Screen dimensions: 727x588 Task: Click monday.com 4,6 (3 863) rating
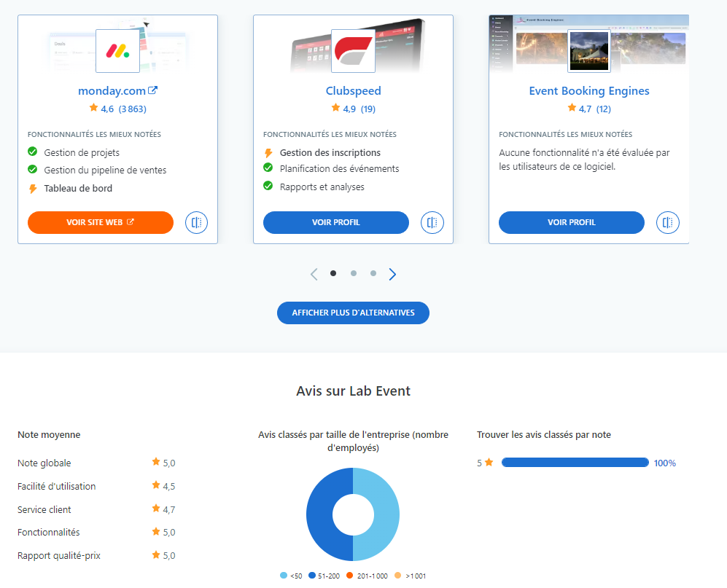tap(118, 109)
